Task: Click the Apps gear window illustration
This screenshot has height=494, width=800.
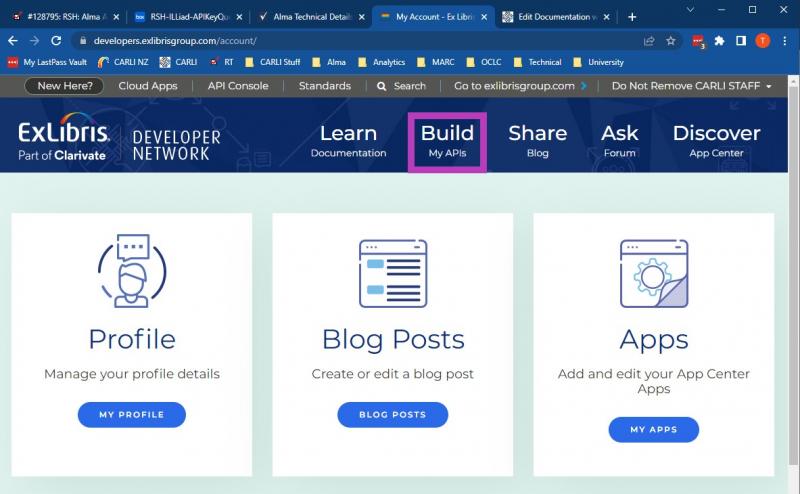Action: tap(654, 274)
